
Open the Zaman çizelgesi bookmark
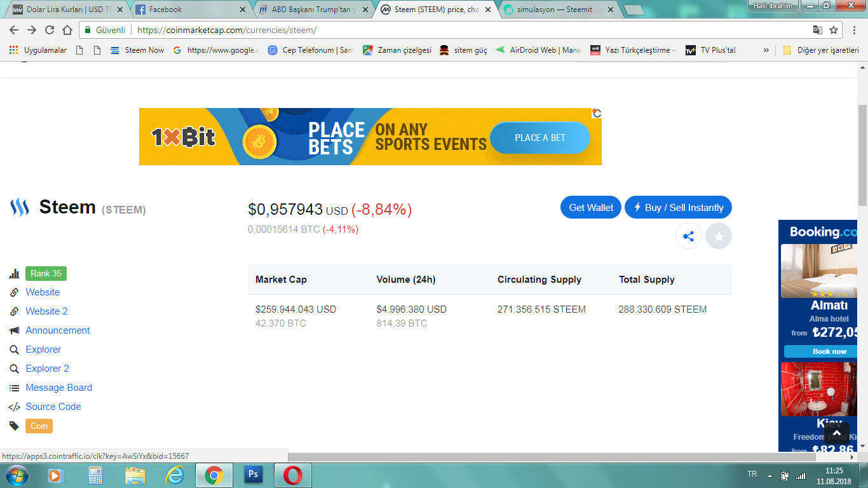pyautogui.click(x=397, y=50)
